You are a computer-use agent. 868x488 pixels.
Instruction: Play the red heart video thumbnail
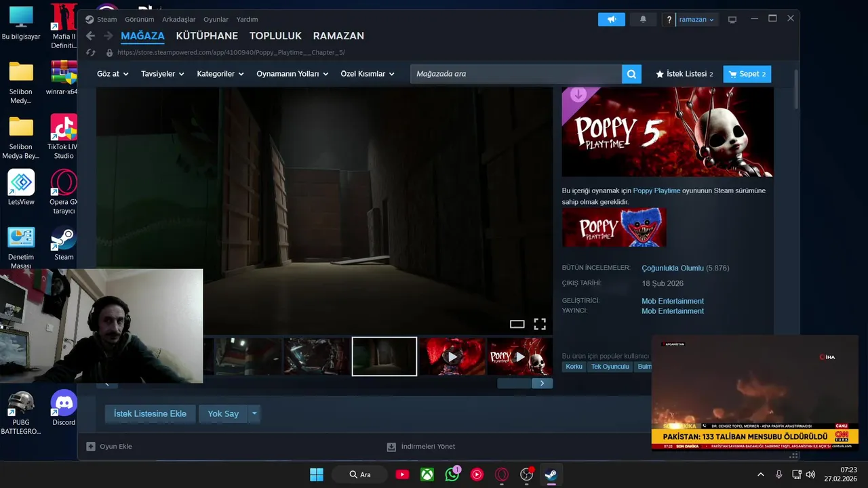tap(452, 357)
